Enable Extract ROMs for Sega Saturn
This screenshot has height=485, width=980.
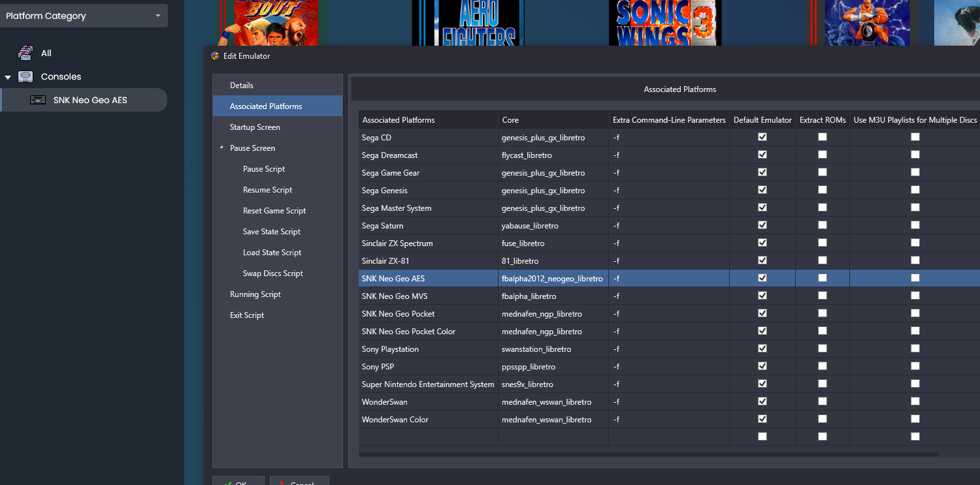tap(823, 225)
